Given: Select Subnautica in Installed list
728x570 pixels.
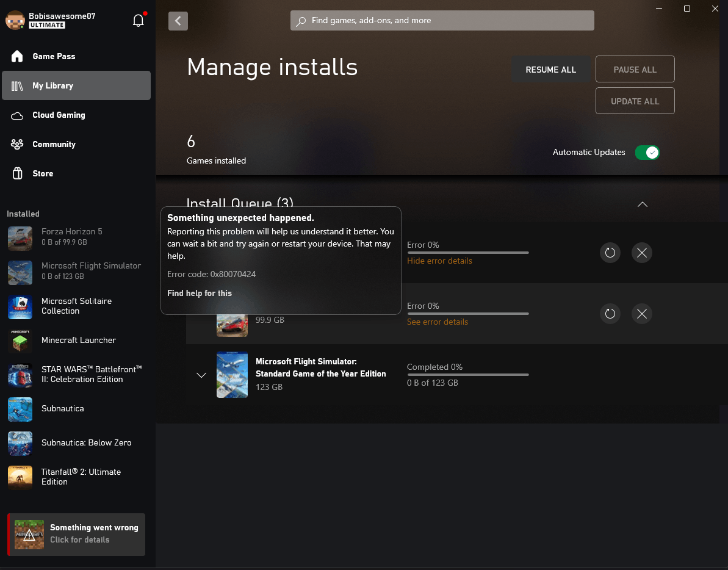Looking at the screenshot, I should coord(76,409).
